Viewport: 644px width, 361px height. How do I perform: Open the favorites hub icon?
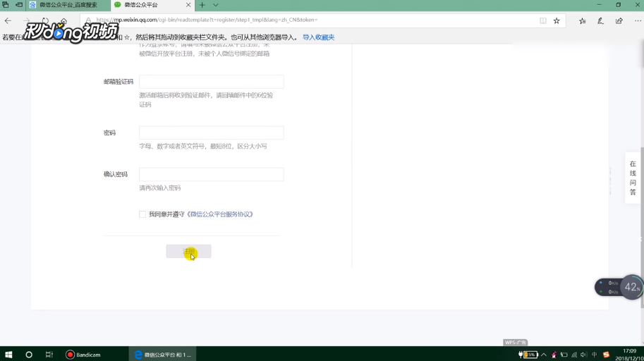(583, 20)
